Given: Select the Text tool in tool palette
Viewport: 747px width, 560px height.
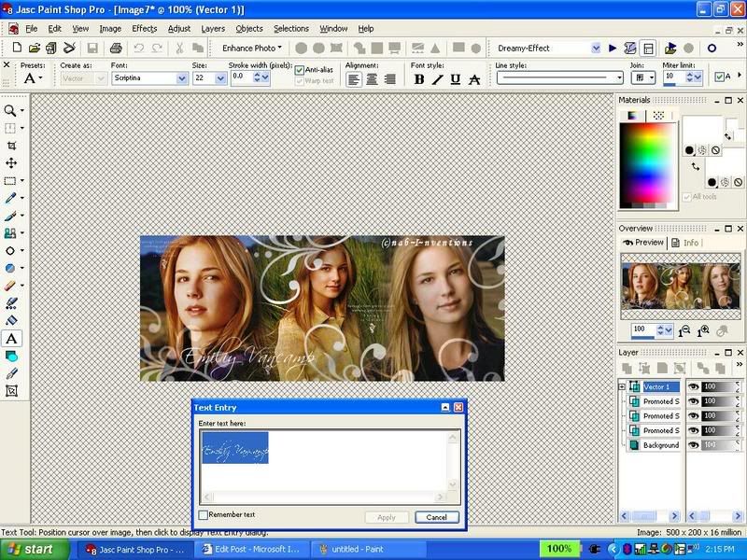Looking at the screenshot, I should [11, 339].
